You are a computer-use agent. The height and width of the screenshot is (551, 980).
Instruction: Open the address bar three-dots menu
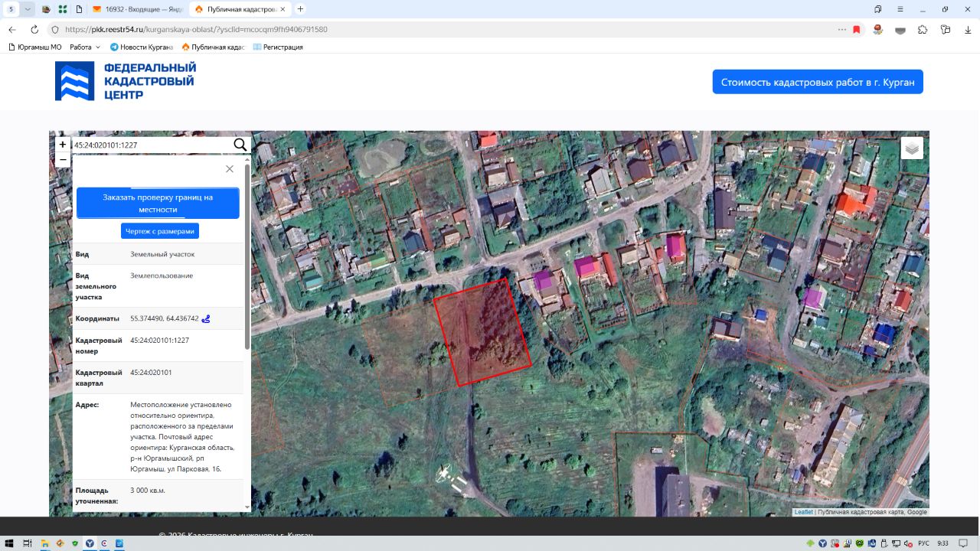(841, 29)
